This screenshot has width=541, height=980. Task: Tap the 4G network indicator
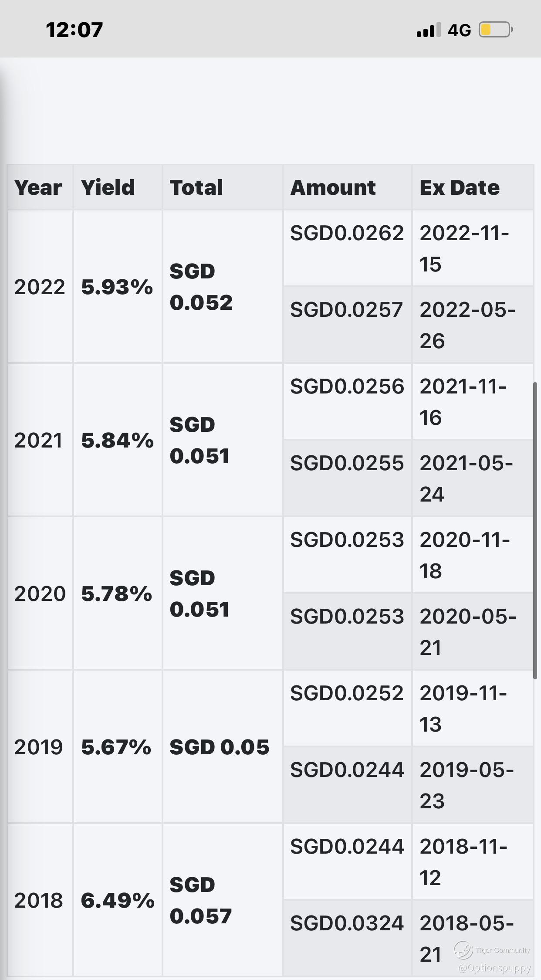coord(459,30)
